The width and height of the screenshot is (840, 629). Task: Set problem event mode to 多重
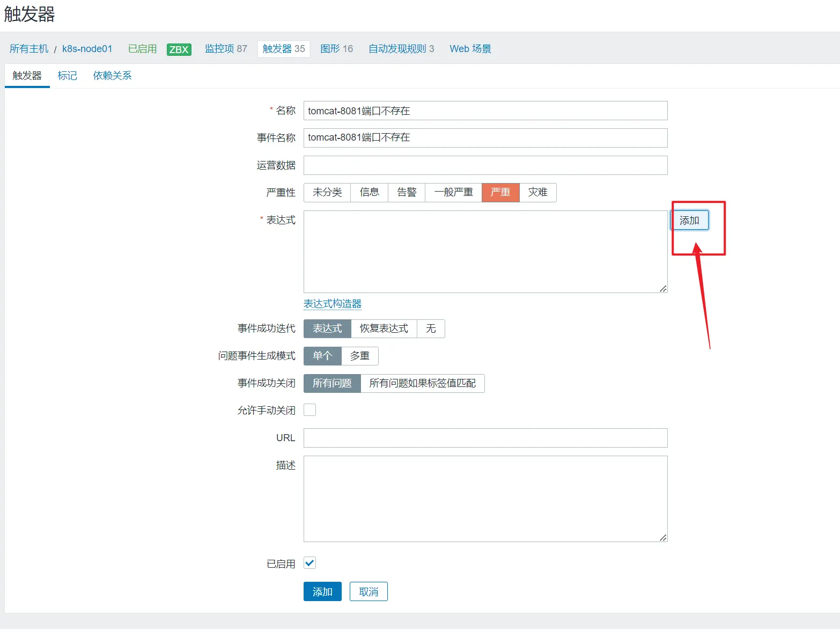click(x=359, y=356)
